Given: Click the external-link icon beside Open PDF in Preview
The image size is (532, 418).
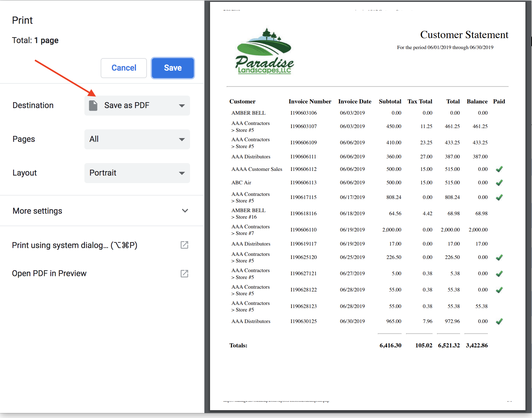Looking at the screenshot, I should (x=184, y=273).
